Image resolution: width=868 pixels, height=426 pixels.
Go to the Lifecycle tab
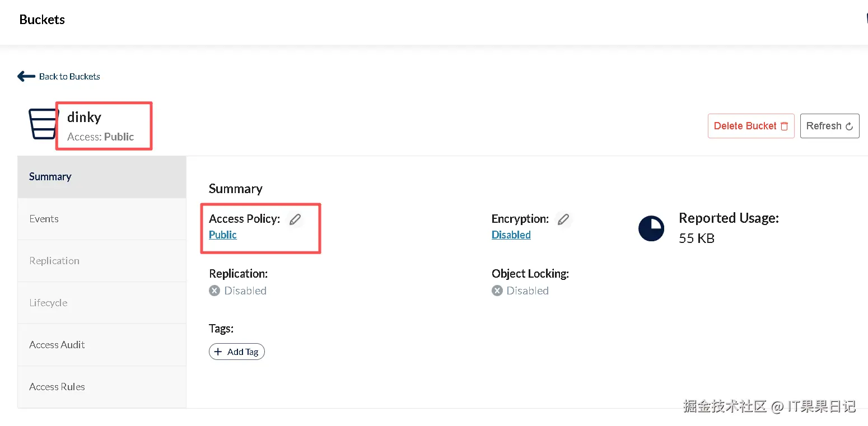point(48,303)
